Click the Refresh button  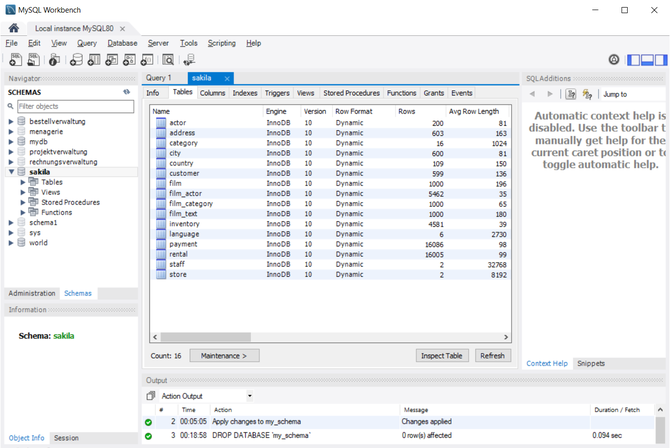492,356
